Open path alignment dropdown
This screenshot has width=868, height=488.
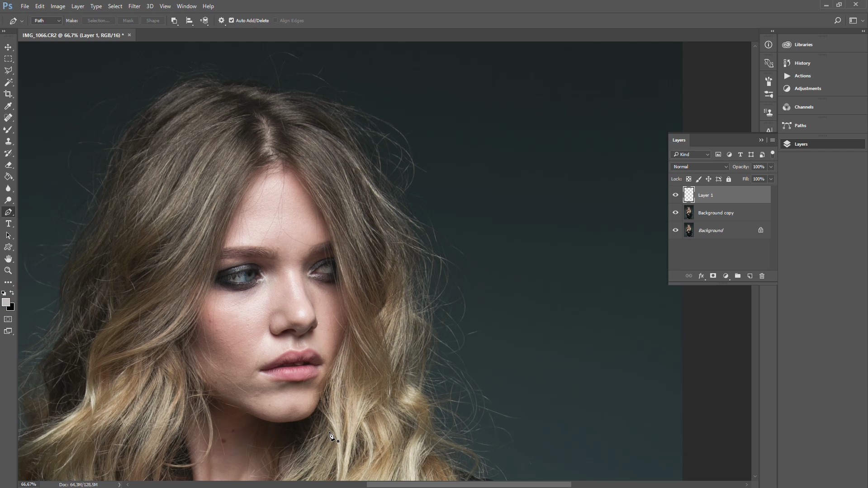click(x=190, y=21)
